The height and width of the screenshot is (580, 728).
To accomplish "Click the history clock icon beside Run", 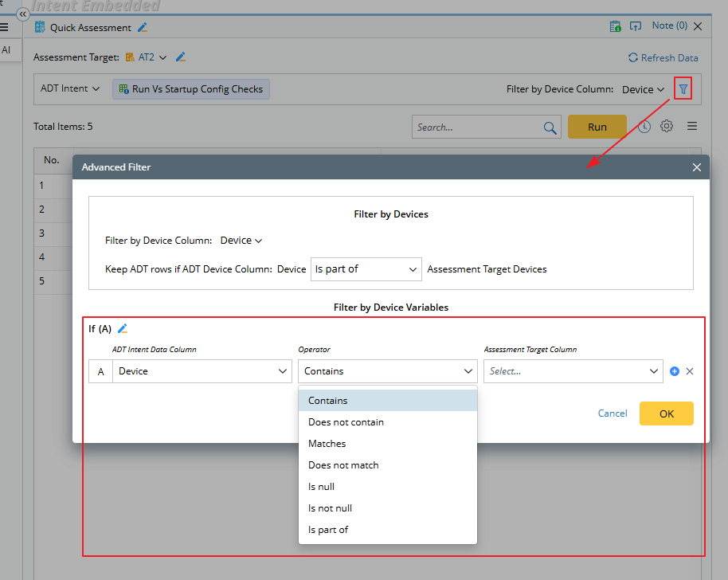I will click(x=644, y=127).
